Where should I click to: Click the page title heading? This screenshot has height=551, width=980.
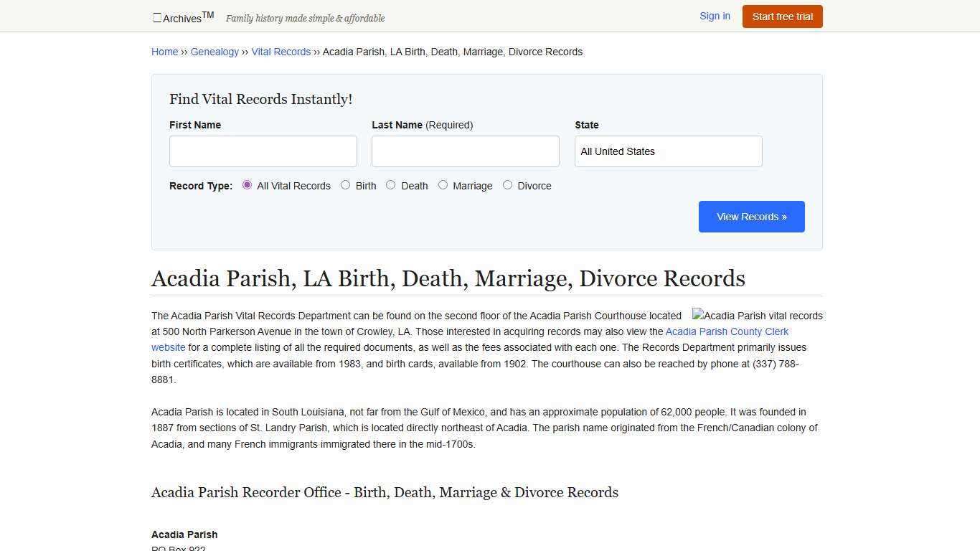coord(448,278)
